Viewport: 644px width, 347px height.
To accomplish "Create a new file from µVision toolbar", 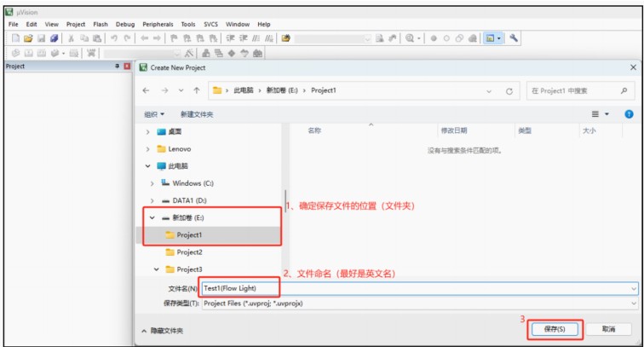I will (15, 38).
